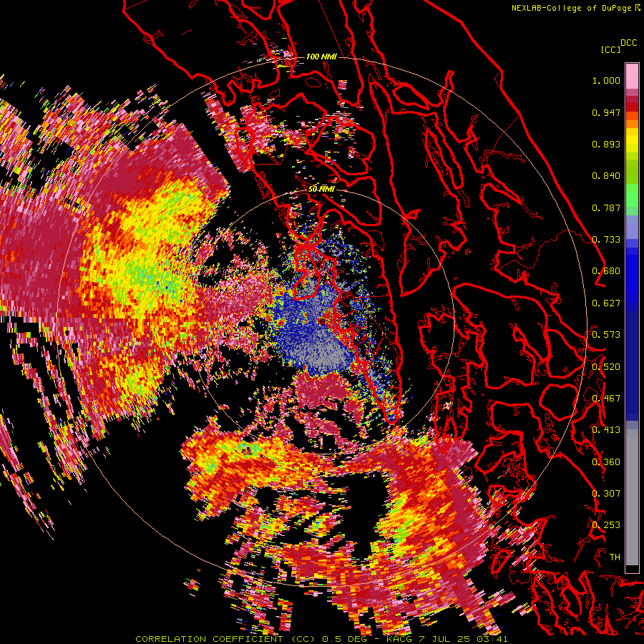The image size is (644, 644).
Task: Click the [CC] units label
Action: click(610, 49)
